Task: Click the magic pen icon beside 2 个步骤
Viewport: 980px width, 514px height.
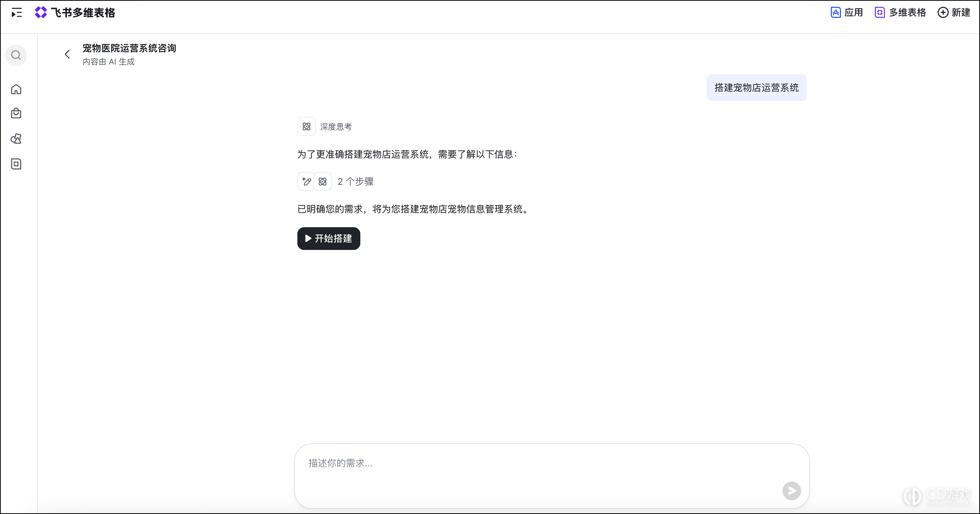Action: [x=306, y=181]
